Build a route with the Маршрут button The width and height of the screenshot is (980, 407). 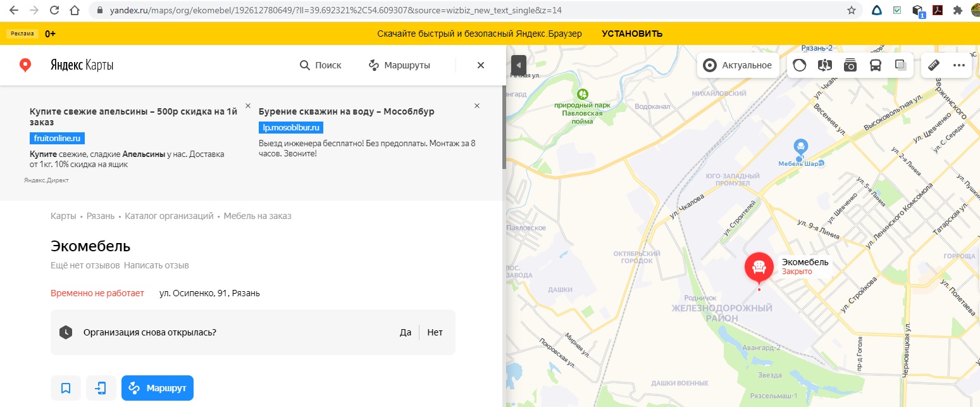[x=158, y=388]
